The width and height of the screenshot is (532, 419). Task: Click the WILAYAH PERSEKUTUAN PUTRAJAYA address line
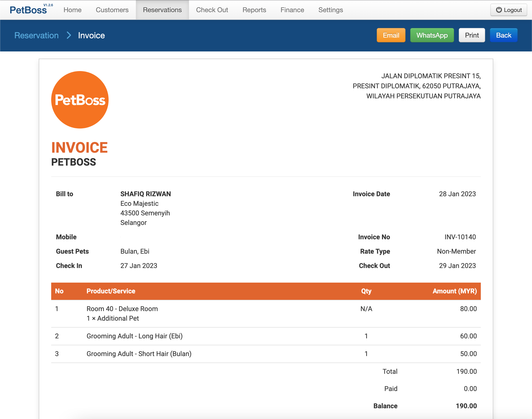click(423, 96)
